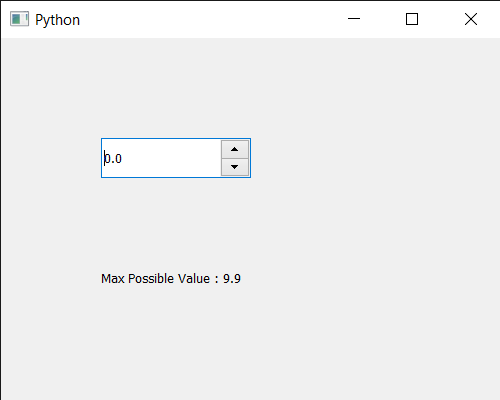Increase the double spin box value
500x400 pixels.
click(x=235, y=149)
